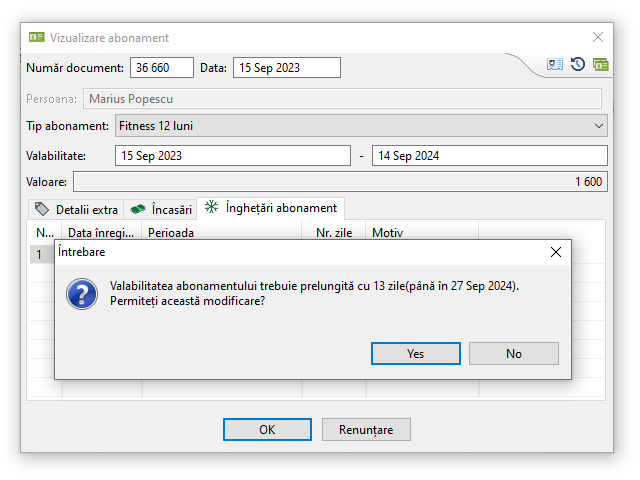Close the Vizualizare abonament window

tap(598, 38)
